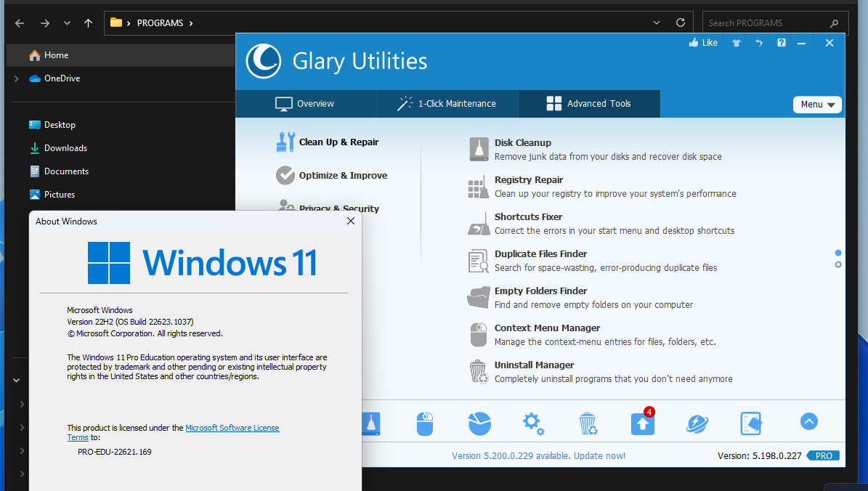
Task: Click the search magnifier icon in Explorer
Action: (x=834, y=23)
